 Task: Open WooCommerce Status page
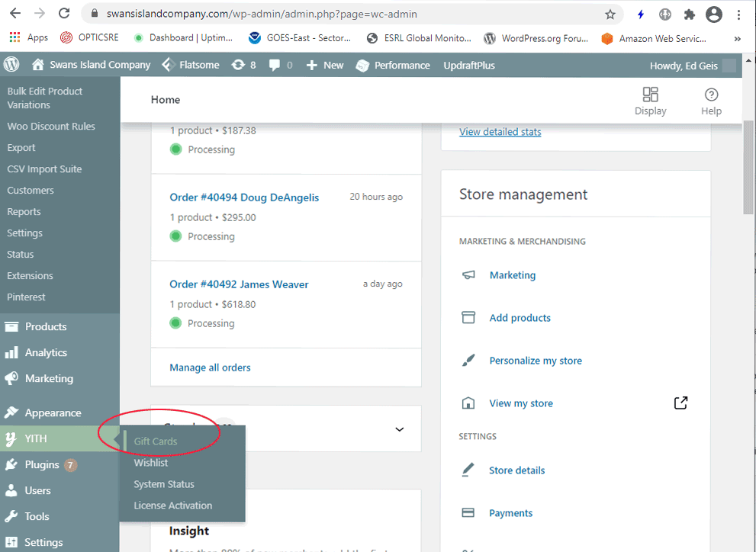tap(21, 255)
